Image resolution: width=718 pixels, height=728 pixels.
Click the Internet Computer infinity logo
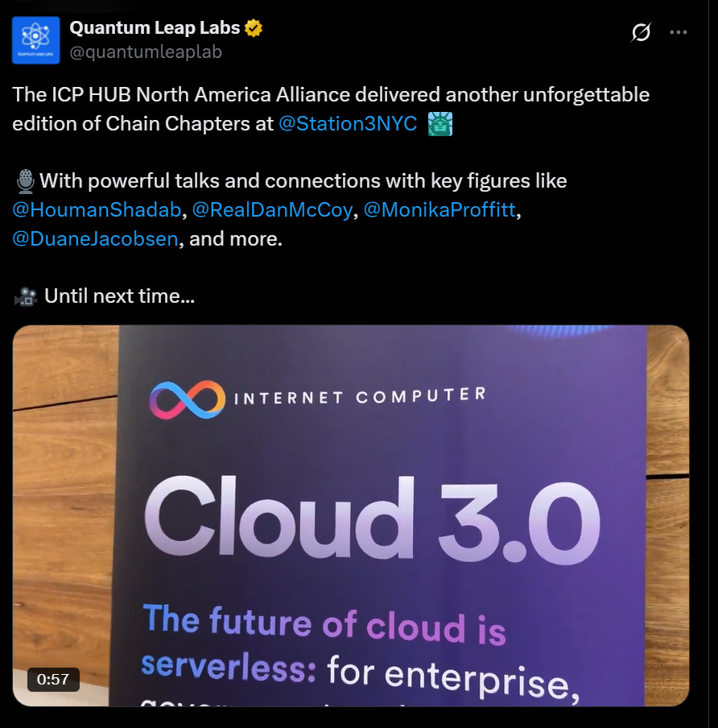point(188,399)
